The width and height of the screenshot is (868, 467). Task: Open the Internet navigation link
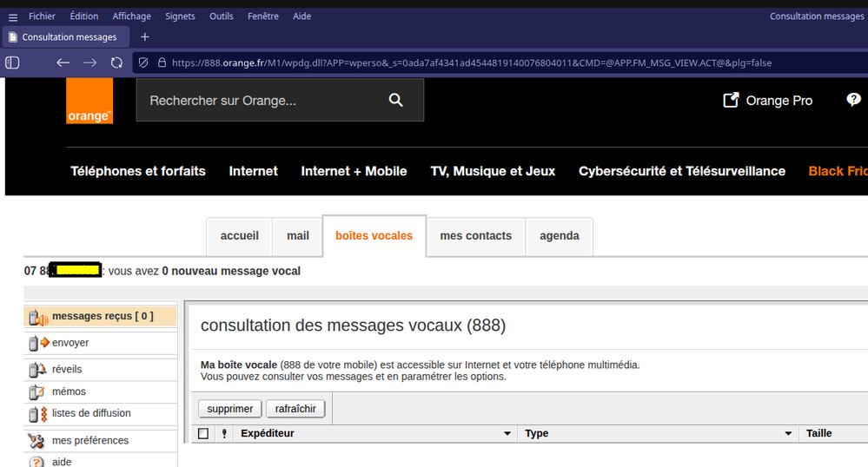coord(254,172)
